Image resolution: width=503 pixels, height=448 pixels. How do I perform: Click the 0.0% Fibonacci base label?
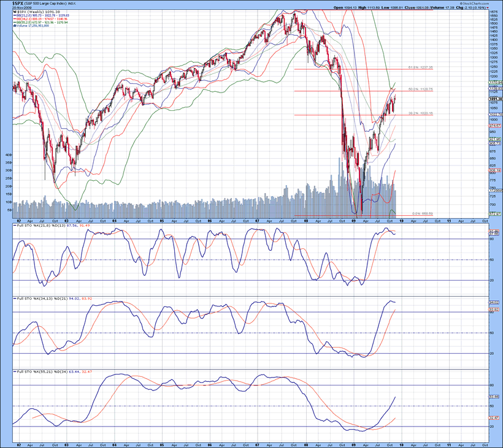423,213
